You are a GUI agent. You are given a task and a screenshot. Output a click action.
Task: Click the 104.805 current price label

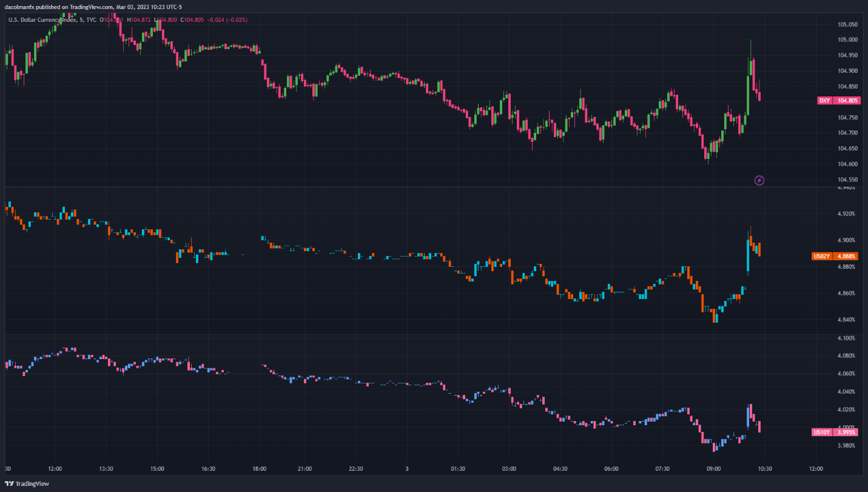click(x=847, y=101)
